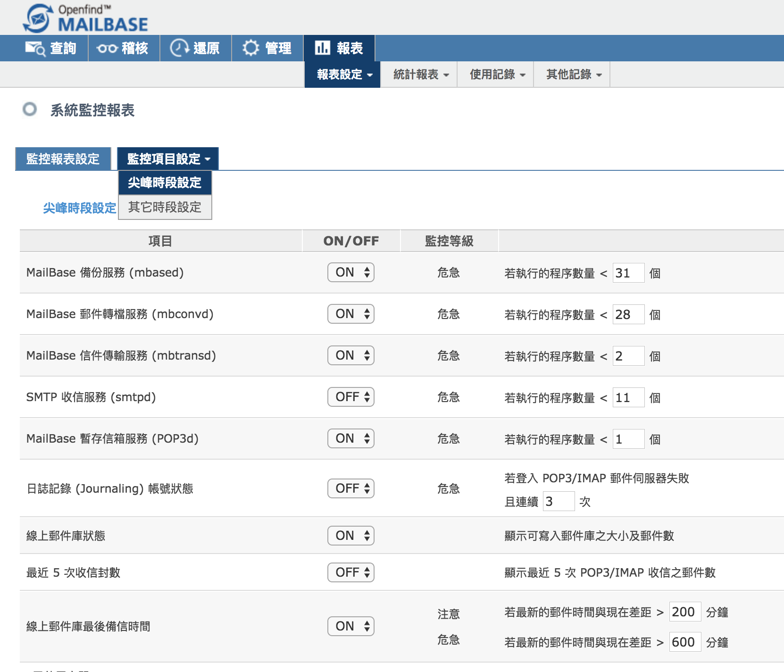Viewport: 784px width, 672px height.
Task: Switch to the 監控報表設定 tab
Action: 63,159
